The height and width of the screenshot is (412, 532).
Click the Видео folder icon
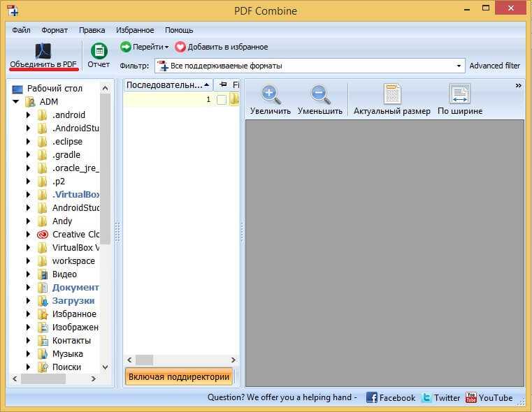click(x=43, y=274)
